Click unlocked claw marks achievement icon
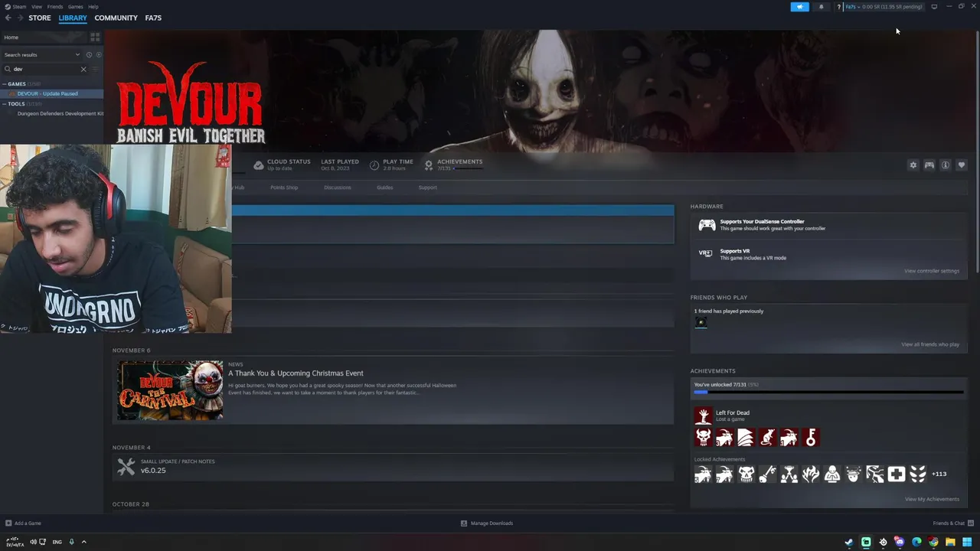 (x=746, y=437)
